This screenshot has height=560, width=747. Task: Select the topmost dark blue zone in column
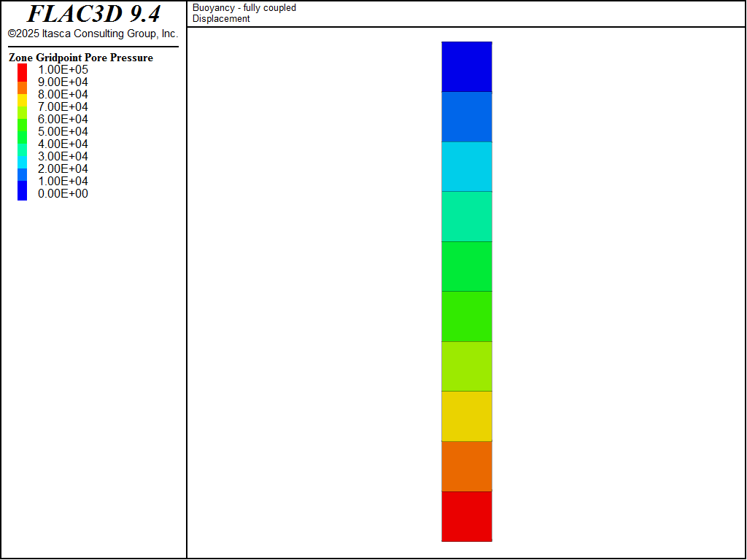pos(466,66)
